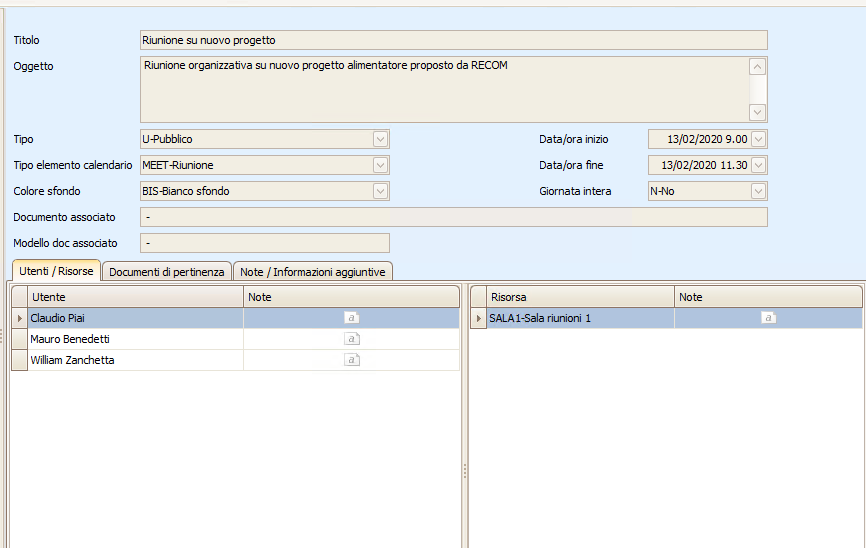Switch to Documenti di pertinenza tab
The height and width of the screenshot is (548, 866).
(x=167, y=272)
